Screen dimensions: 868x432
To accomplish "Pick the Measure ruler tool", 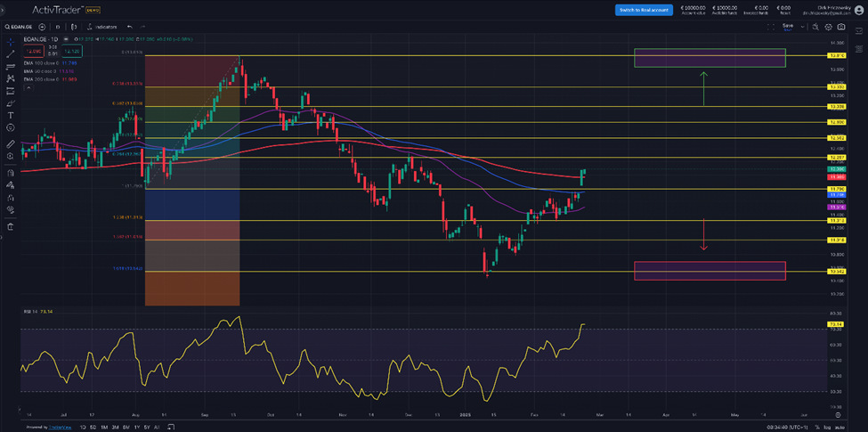I will click(11, 143).
